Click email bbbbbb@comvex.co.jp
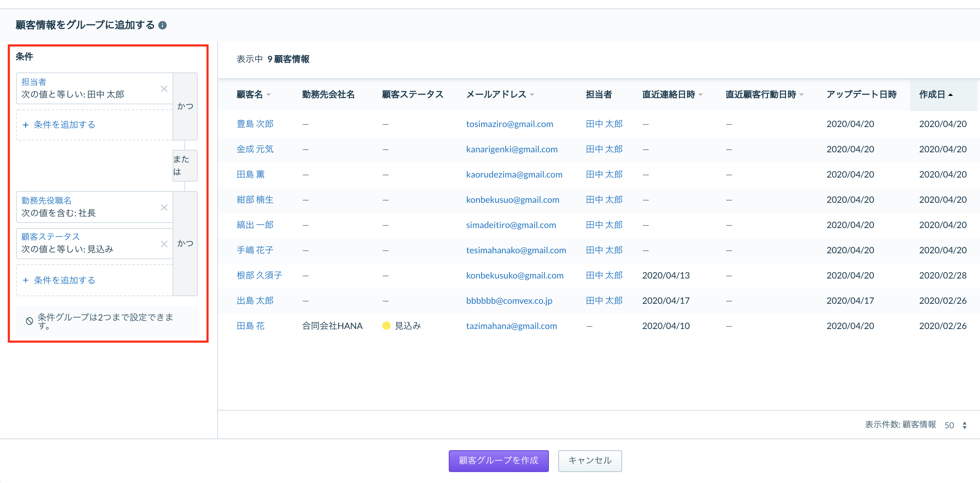 pos(509,301)
